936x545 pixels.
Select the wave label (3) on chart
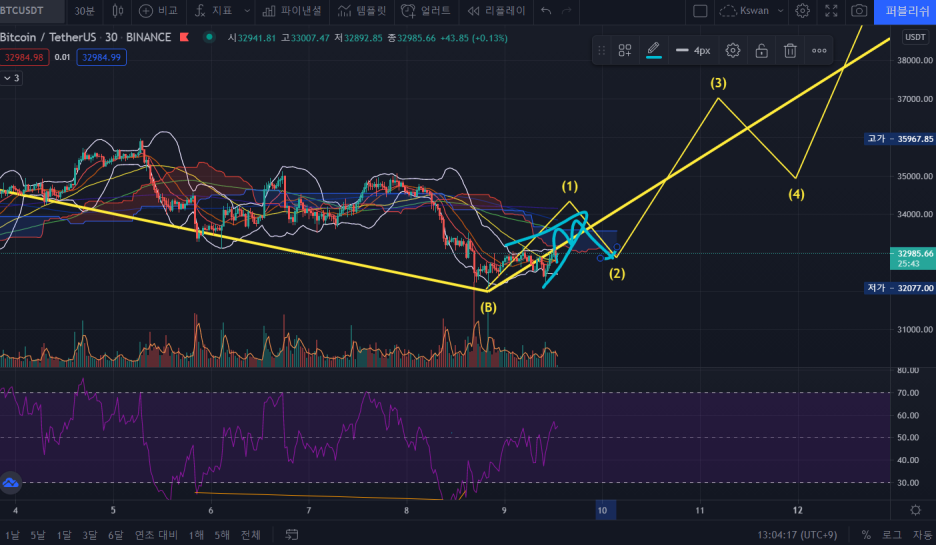718,83
